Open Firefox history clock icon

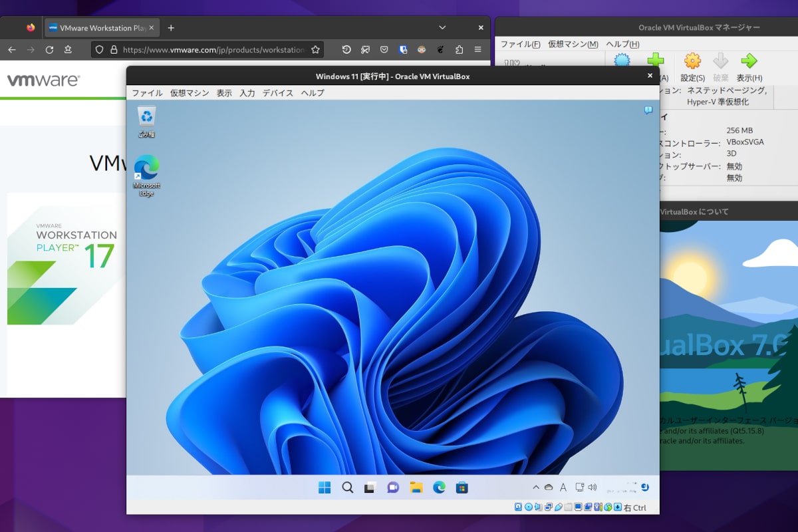pyautogui.click(x=346, y=49)
